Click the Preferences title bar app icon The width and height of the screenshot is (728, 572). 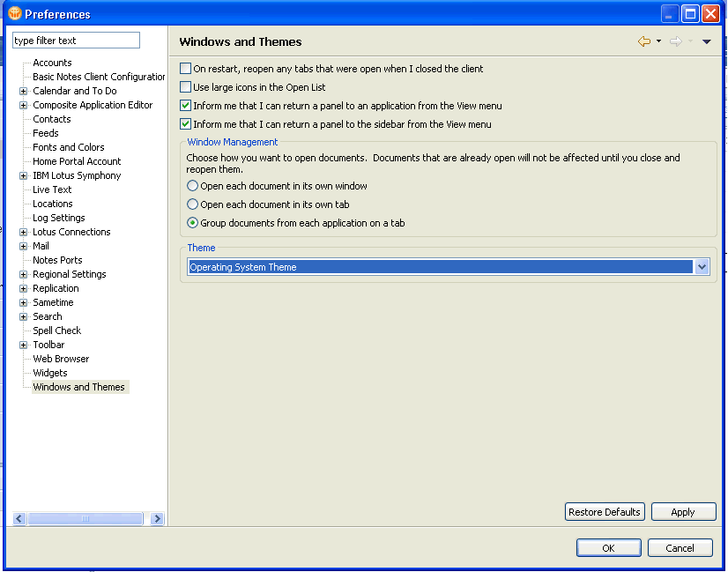point(15,13)
